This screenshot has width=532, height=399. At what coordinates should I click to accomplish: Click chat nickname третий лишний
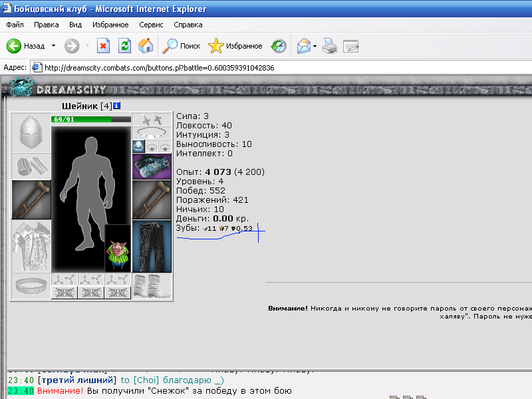[77, 380]
